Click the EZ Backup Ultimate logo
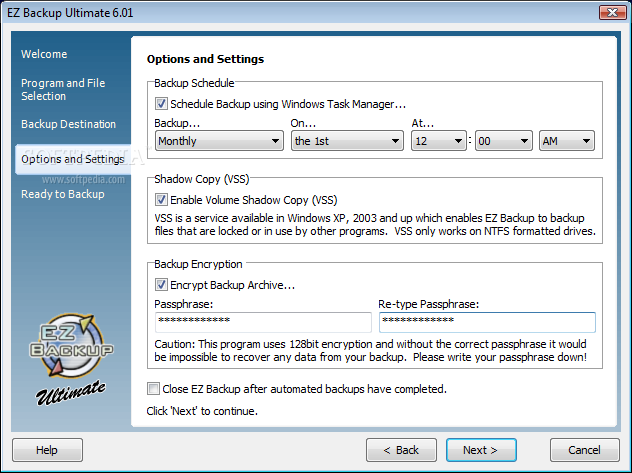Image resolution: width=632 pixels, height=473 pixels. click(71, 359)
